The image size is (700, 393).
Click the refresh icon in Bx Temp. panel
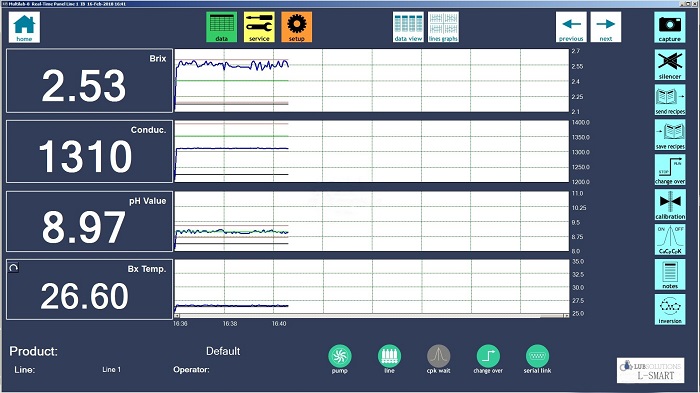[14, 268]
